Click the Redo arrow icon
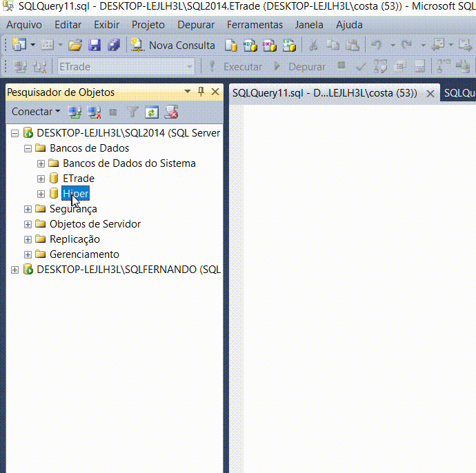The image size is (476, 473). pos(407,45)
